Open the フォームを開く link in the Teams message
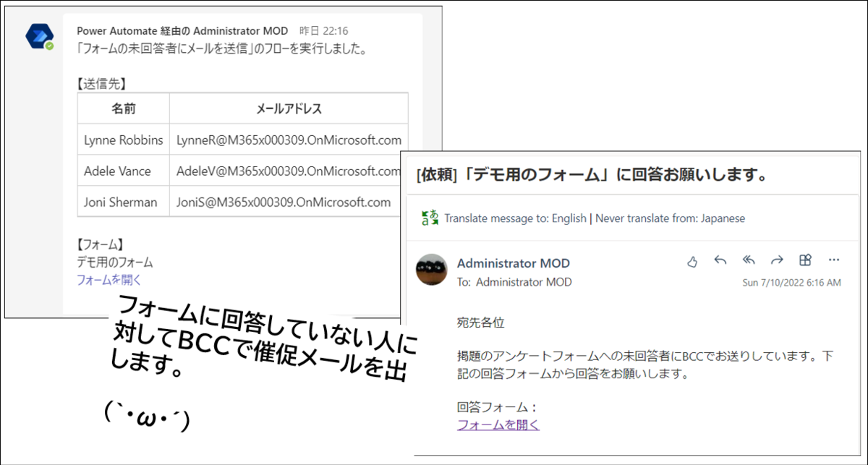 (109, 280)
